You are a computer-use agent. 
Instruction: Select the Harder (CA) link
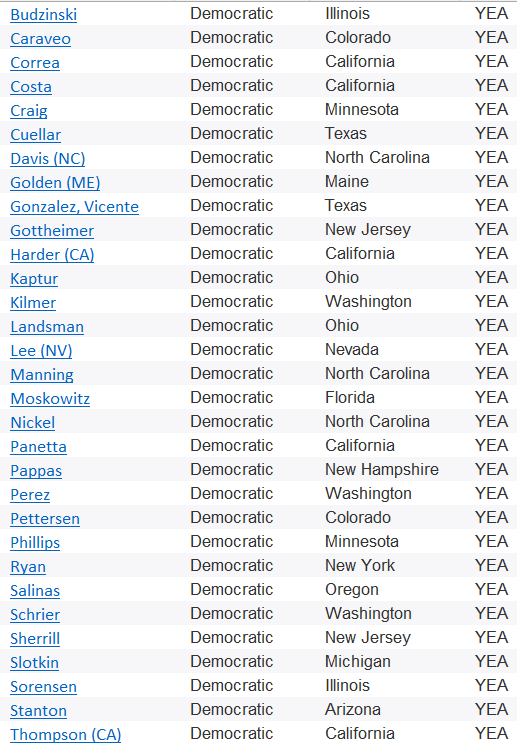[52, 255]
